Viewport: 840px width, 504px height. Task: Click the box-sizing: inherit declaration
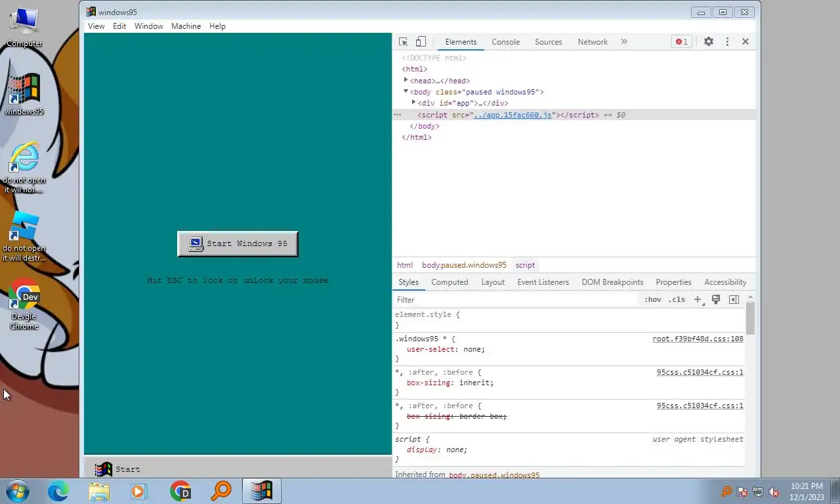(x=450, y=383)
